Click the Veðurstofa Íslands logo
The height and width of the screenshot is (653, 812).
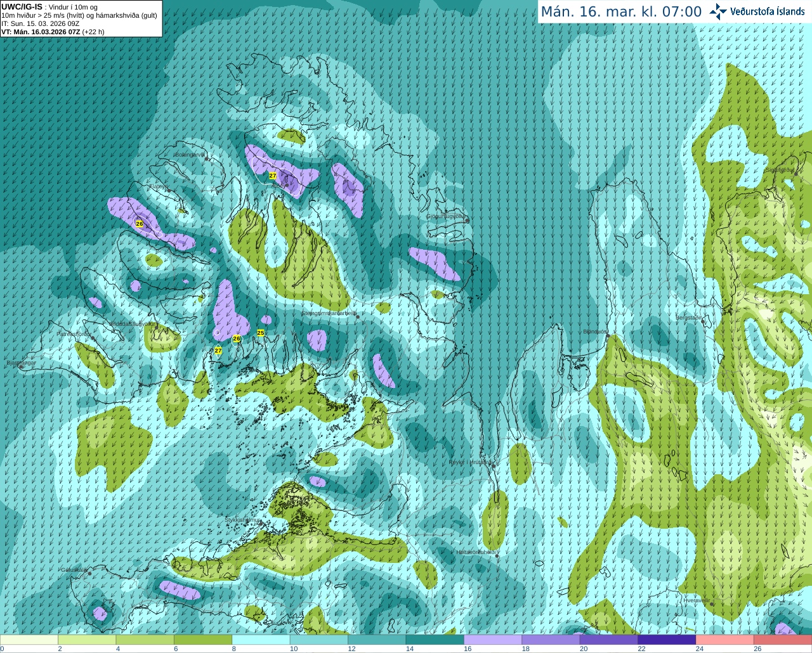coord(757,11)
